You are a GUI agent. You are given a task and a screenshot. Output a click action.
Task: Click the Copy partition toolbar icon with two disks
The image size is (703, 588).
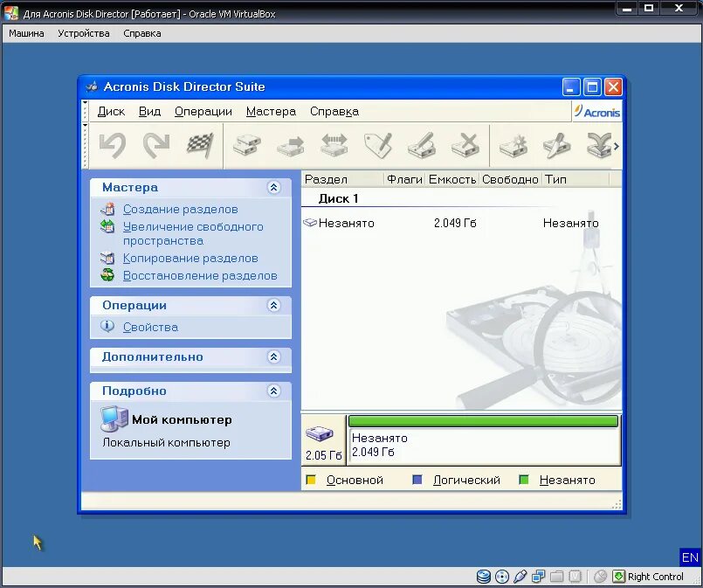[x=247, y=145]
